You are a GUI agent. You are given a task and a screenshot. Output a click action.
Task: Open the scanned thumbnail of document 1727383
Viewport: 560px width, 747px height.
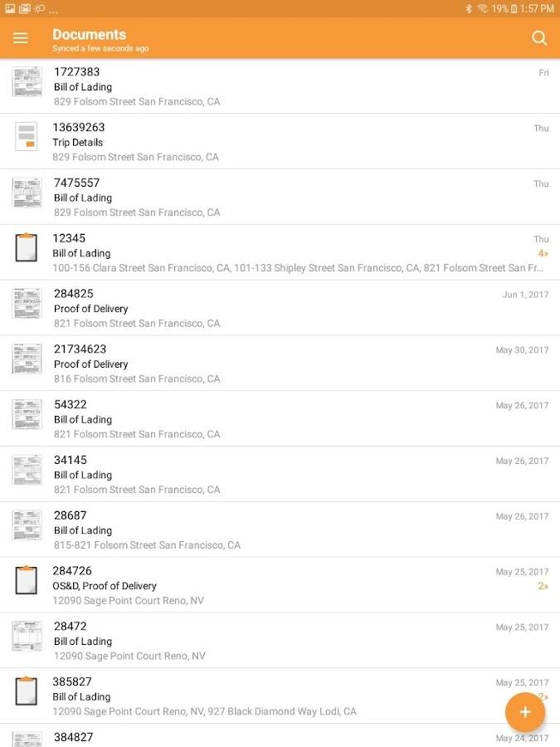click(27, 82)
